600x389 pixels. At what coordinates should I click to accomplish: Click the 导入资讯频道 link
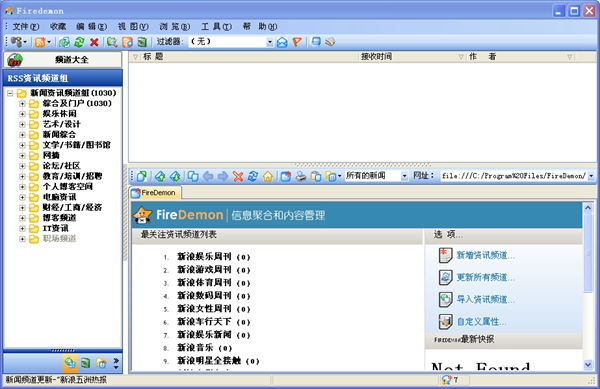click(485, 299)
